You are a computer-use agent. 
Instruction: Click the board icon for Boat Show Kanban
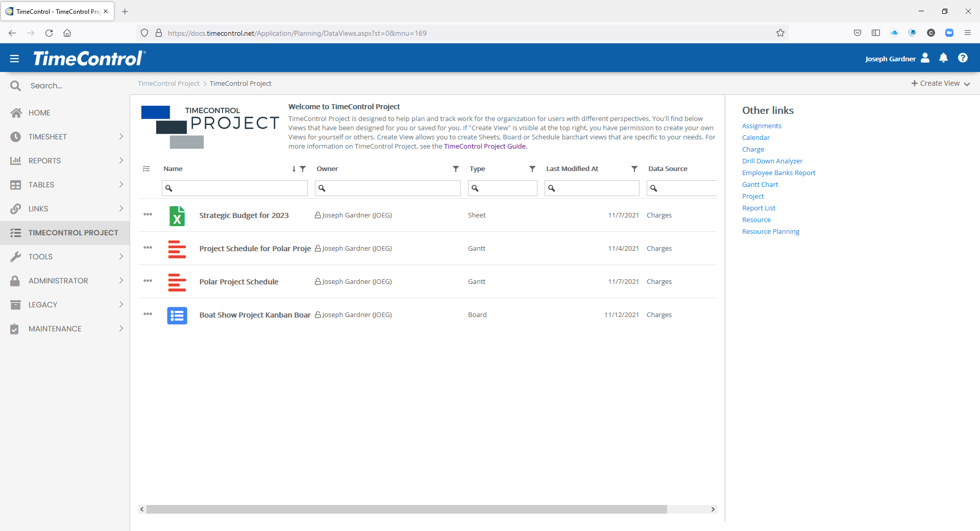177,316
